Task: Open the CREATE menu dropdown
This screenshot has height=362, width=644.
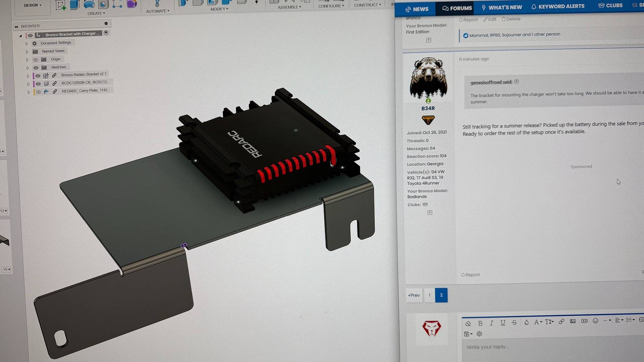Action: click(x=96, y=14)
